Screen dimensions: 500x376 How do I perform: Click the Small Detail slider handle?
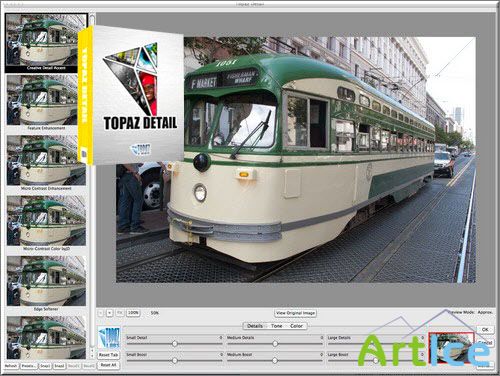pyautogui.click(x=175, y=343)
